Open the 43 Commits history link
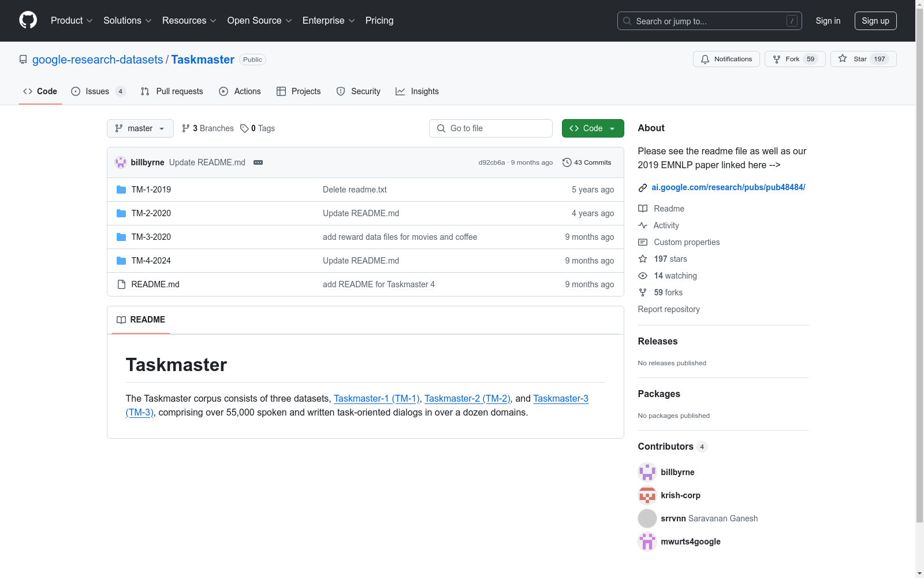 click(587, 162)
